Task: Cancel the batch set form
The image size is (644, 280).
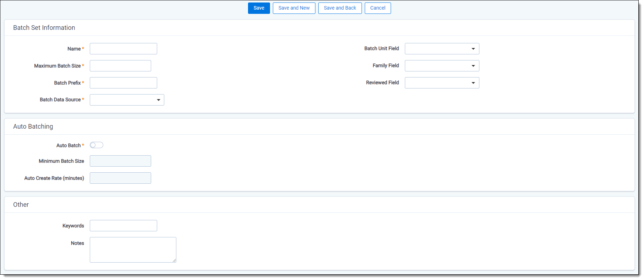Action: 378,8
